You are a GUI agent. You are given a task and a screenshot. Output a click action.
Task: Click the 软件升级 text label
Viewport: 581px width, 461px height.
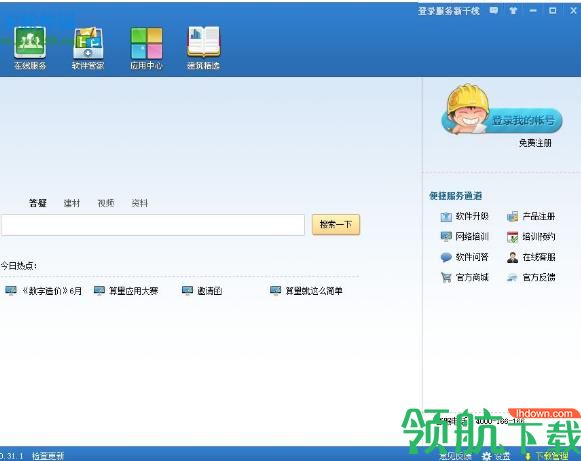pos(472,216)
